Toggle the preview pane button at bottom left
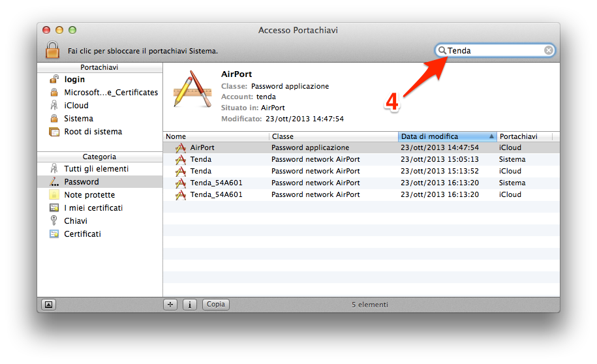Viewport: 597px width, 364px height. (x=48, y=305)
